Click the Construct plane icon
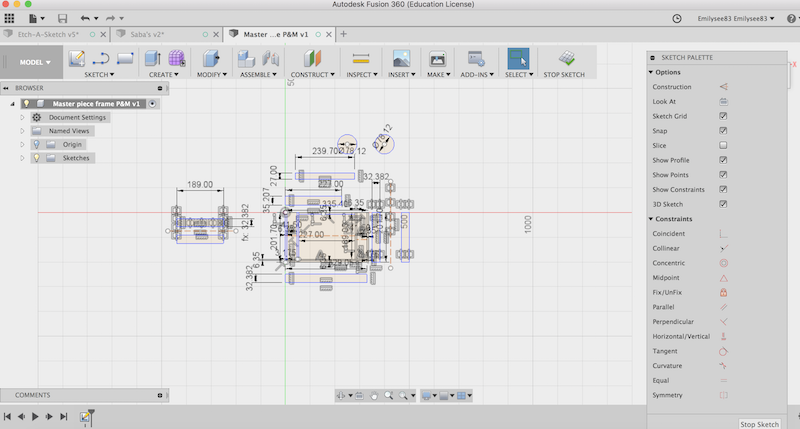 [312, 59]
